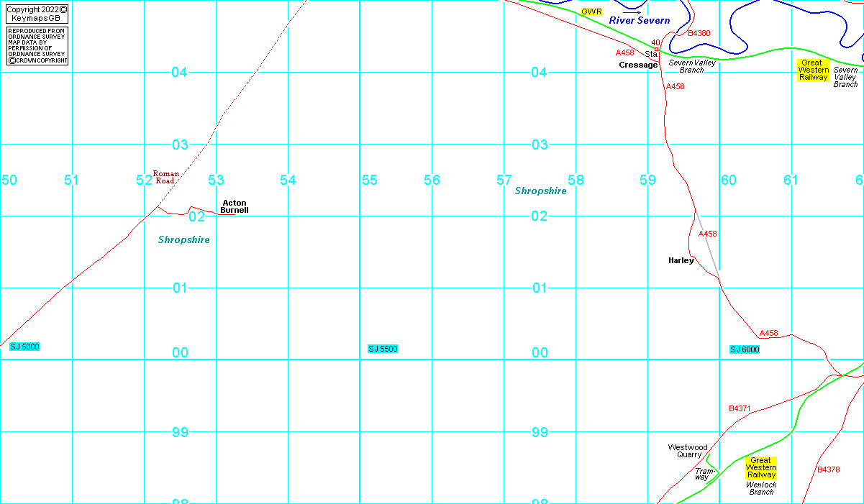Select the B4378 road label

(828, 469)
